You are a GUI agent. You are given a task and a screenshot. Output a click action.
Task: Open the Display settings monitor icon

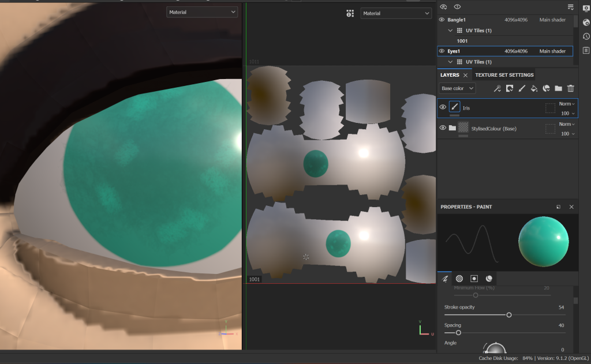[x=586, y=9]
